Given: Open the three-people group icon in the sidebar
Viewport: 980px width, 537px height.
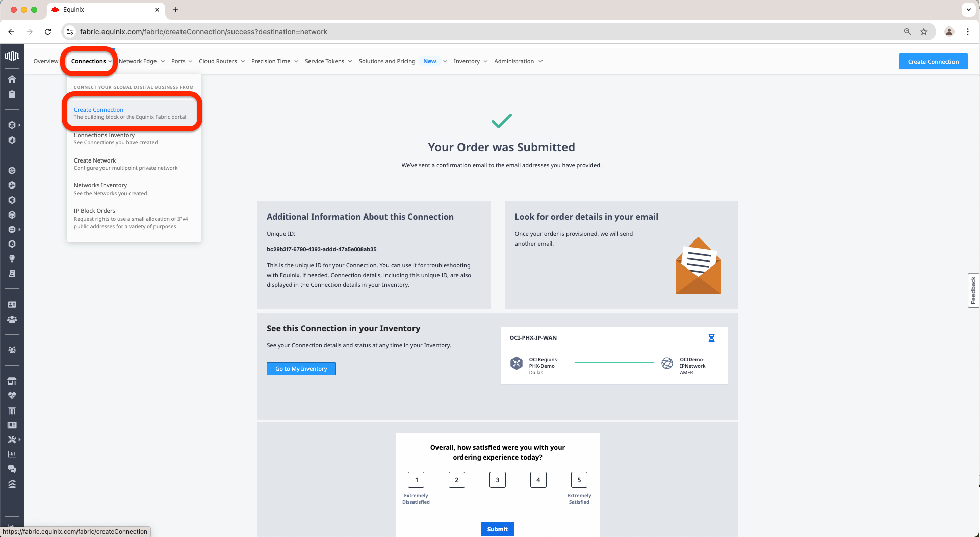Looking at the screenshot, I should click(12, 319).
